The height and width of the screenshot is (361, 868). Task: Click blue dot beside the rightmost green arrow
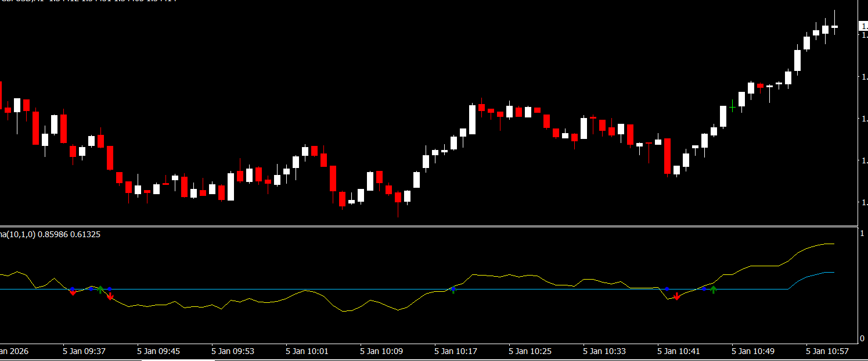tap(704, 289)
